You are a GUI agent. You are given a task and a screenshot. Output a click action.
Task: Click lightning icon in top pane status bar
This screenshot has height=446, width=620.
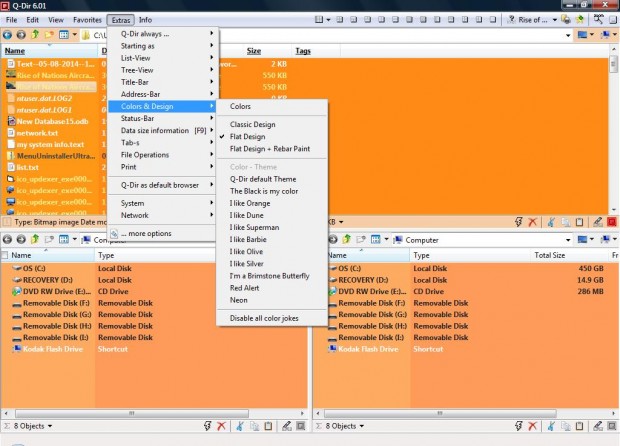coord(519,222)
